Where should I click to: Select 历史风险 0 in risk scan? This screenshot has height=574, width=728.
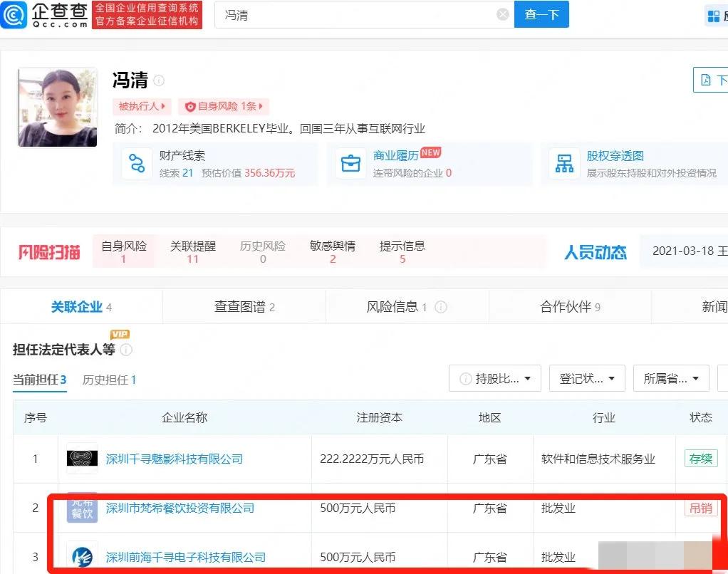point(262,252)
